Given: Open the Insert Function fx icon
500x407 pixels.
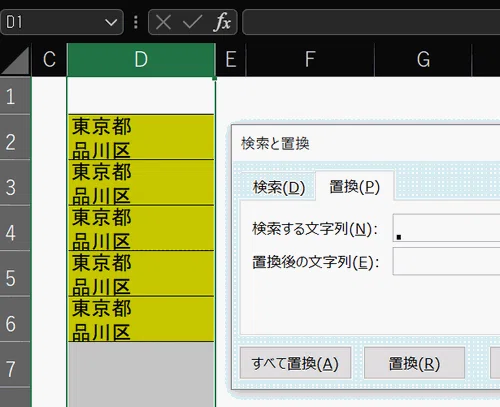Looking at the screenshot, I should pyautogui.click(x=223, y=22).
